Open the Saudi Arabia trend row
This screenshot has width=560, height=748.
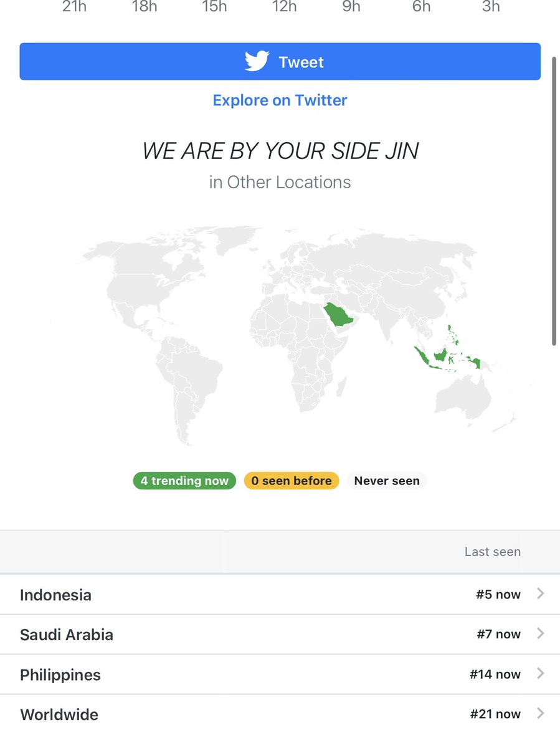(x=280, y=635)
